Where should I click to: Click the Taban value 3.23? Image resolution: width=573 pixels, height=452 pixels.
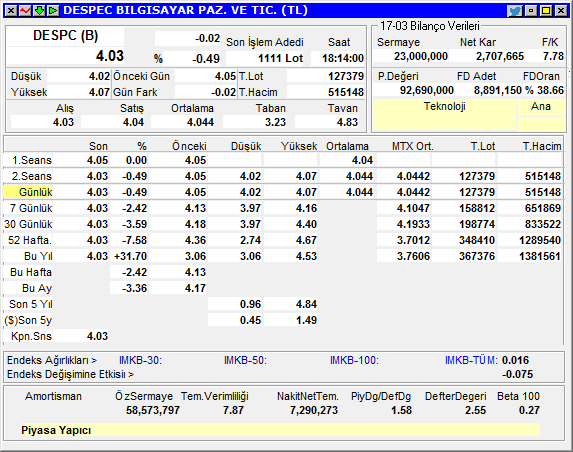coord(275,122)
